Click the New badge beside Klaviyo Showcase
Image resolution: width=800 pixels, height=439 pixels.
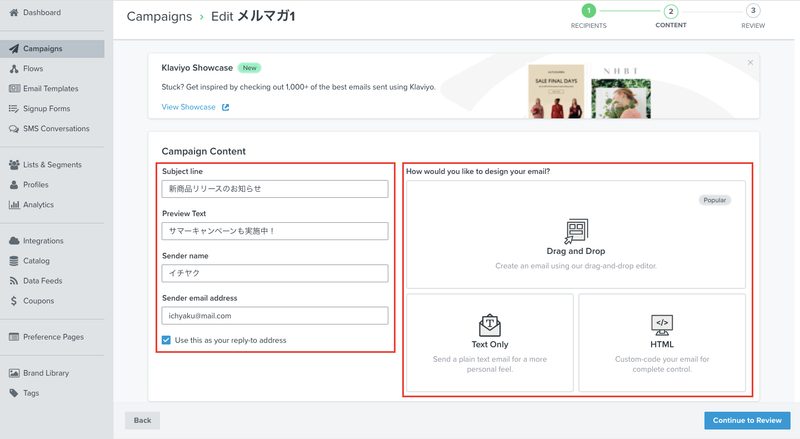click(x=249, y=68)
